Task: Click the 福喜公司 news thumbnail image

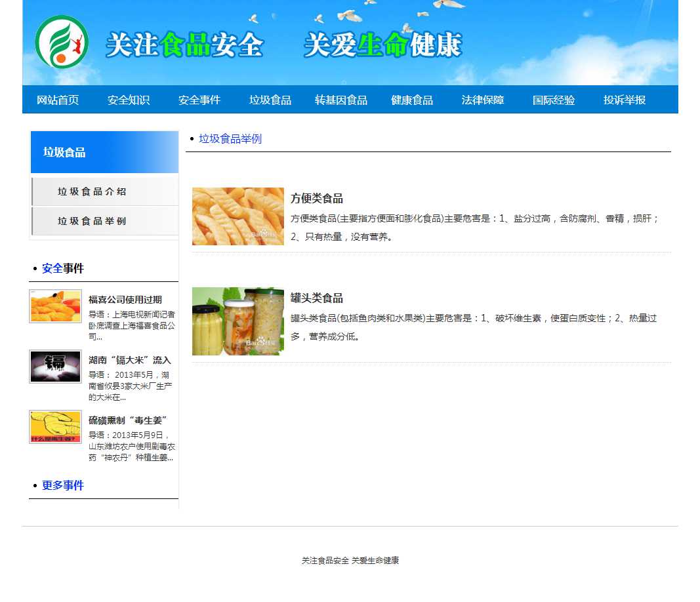Action: pos(56,306)
